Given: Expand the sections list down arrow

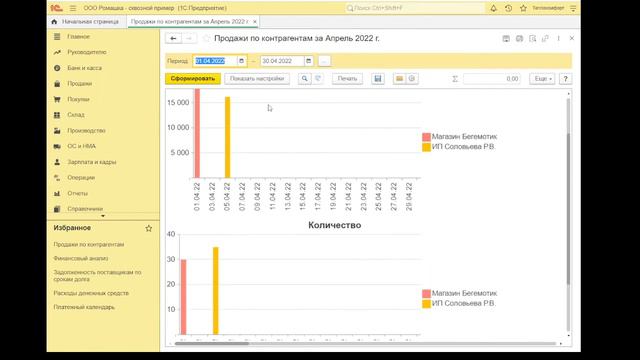Looking at the screenshot, I should click(103, 216).
